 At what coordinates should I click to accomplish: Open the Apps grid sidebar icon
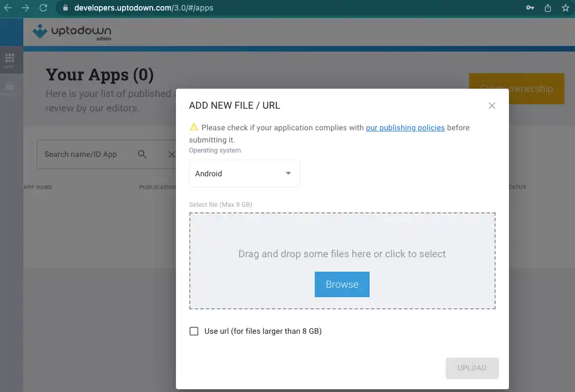click(x=9, y=59)
